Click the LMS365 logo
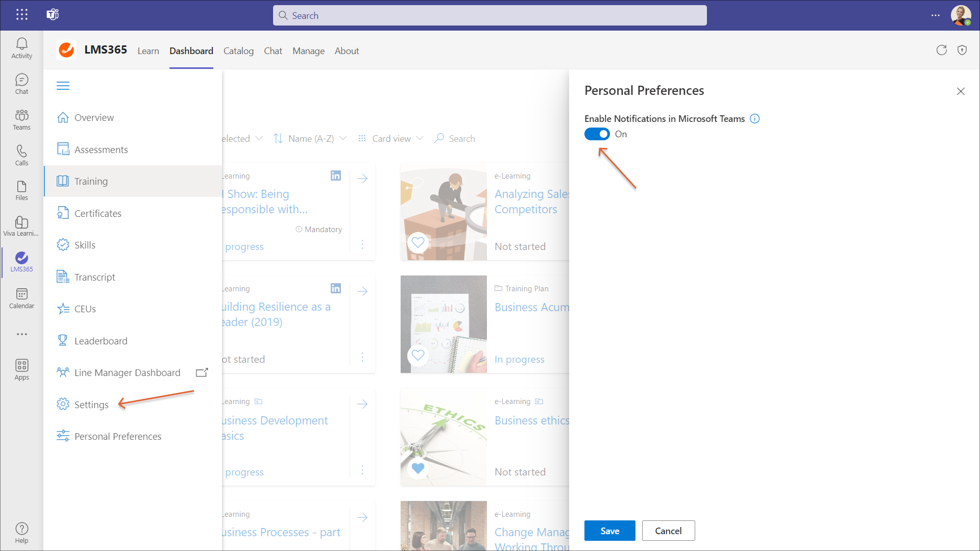Screen dimensions: 980x551 pos(66,50)
